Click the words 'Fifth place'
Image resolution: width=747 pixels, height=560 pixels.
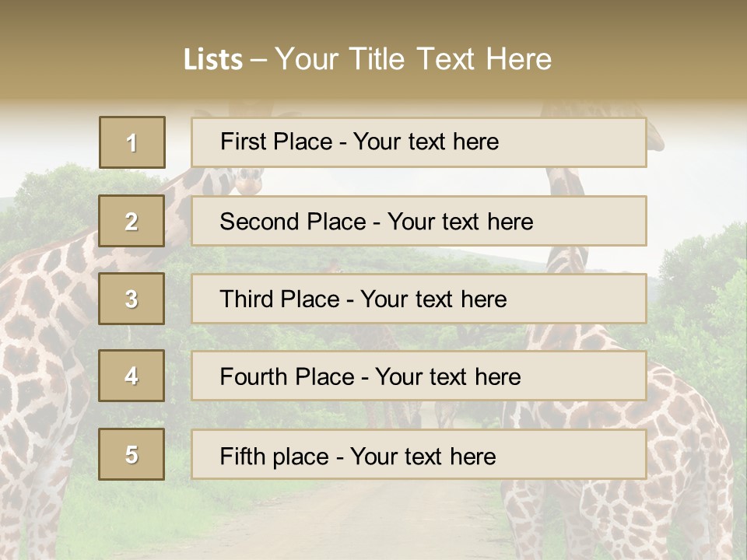[275, 457]
